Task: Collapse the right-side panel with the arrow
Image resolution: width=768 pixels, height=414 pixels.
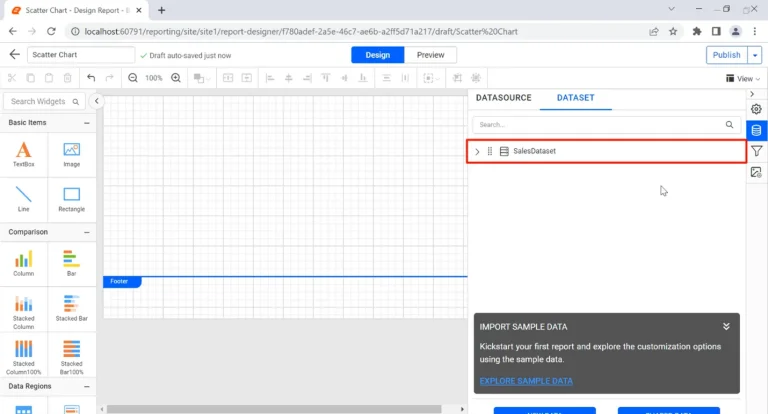Action: point(752,94)
